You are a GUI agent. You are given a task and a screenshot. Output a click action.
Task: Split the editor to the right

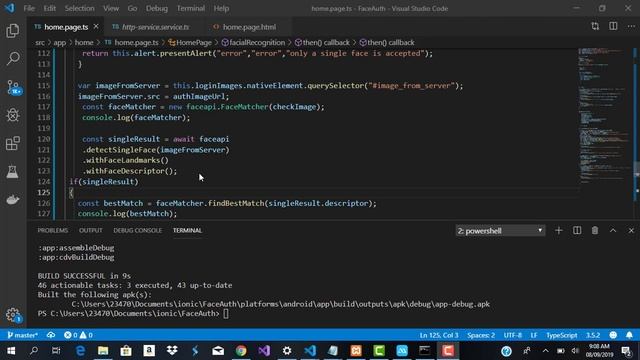[x=613, y=27]
